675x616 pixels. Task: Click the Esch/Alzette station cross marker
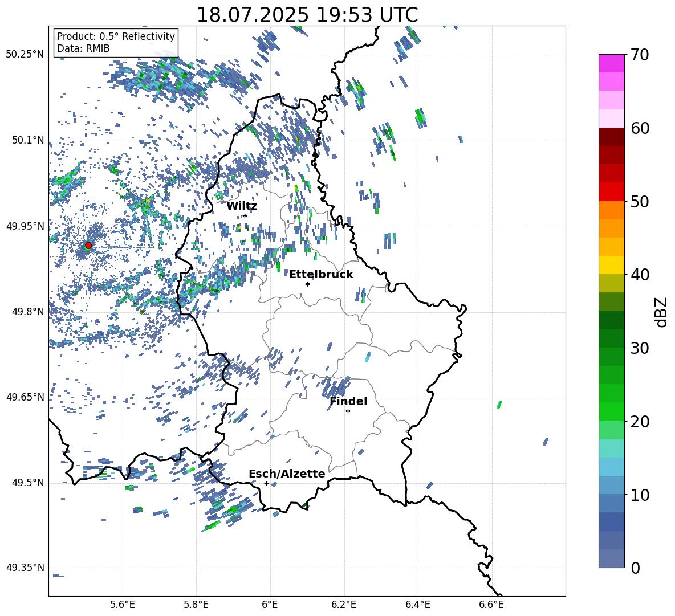pos(266,483)
